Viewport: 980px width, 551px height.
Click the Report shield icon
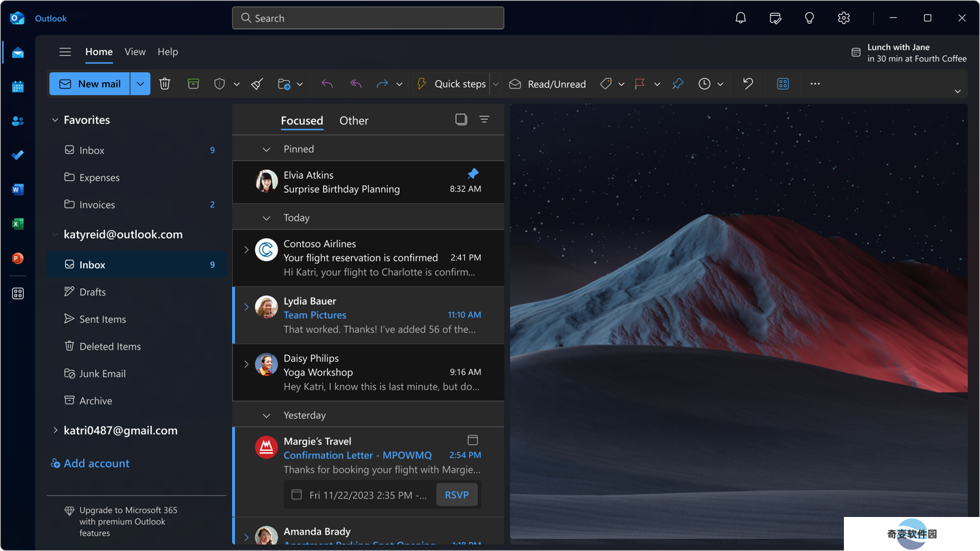[x=219, y=84]
